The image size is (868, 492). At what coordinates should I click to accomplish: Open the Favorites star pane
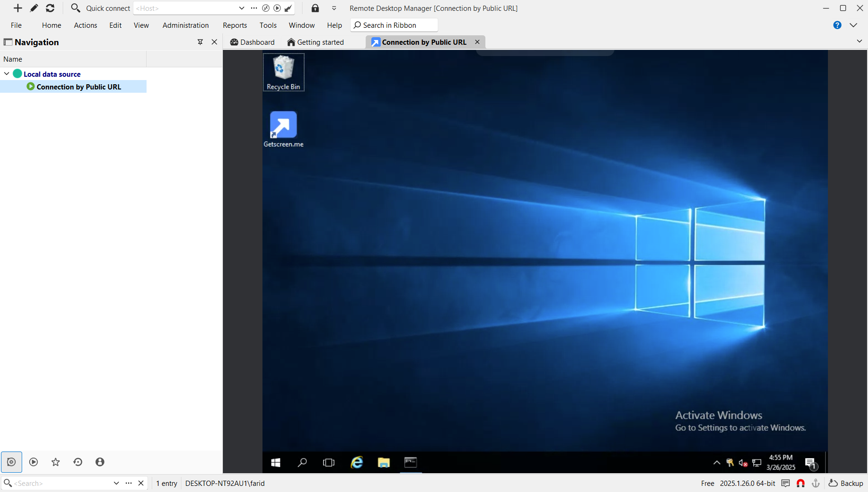click(56, 462)
